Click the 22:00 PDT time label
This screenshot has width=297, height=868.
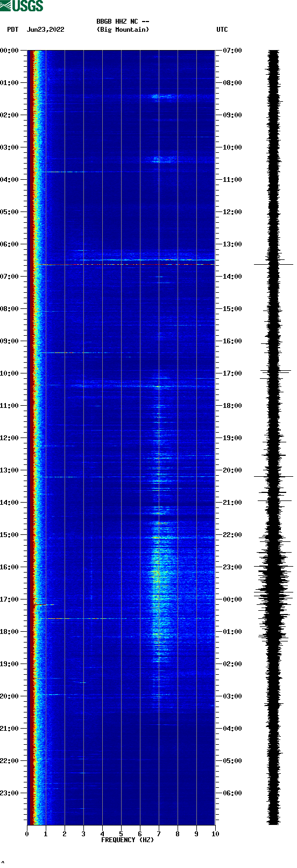click(x=10, y=761)
